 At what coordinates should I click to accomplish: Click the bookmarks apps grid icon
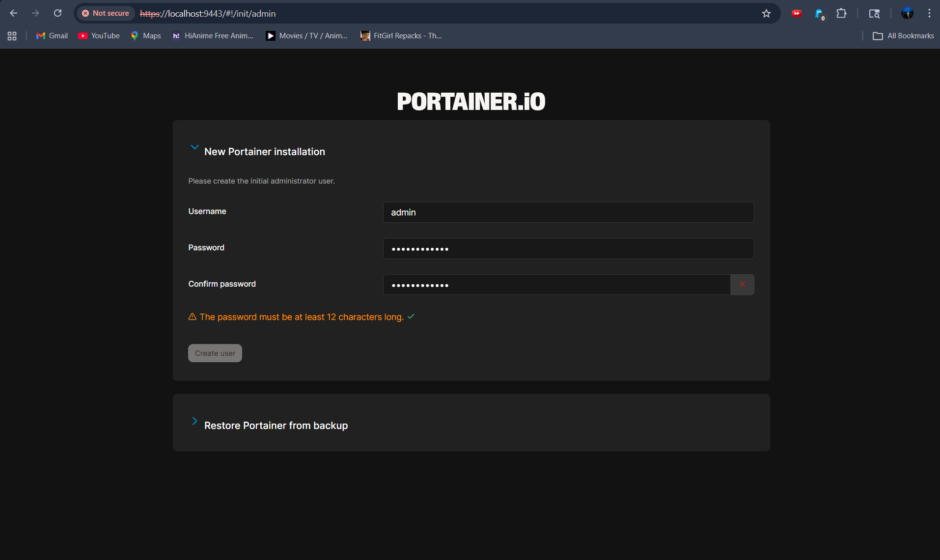tap(12, 35)
